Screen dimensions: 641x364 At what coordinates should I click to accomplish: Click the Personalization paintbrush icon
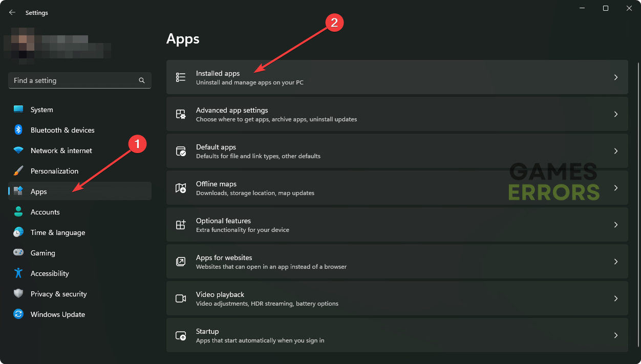point(18,171)
